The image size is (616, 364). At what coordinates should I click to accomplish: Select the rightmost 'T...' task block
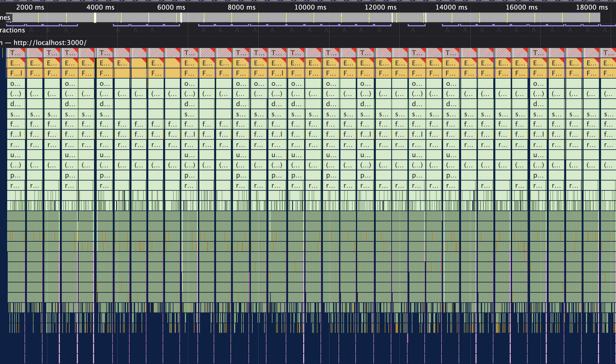pyautogui.click(x=608, y=53)
